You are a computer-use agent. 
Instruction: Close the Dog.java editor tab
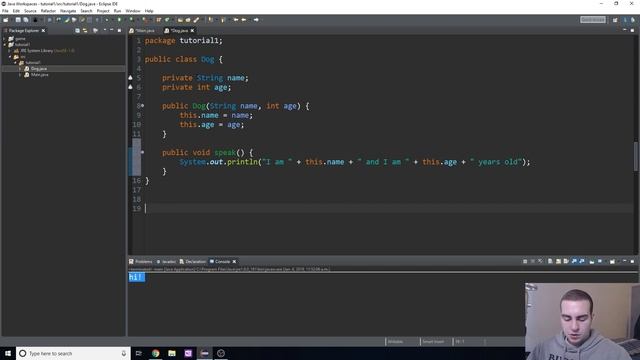tap(192, 31)
